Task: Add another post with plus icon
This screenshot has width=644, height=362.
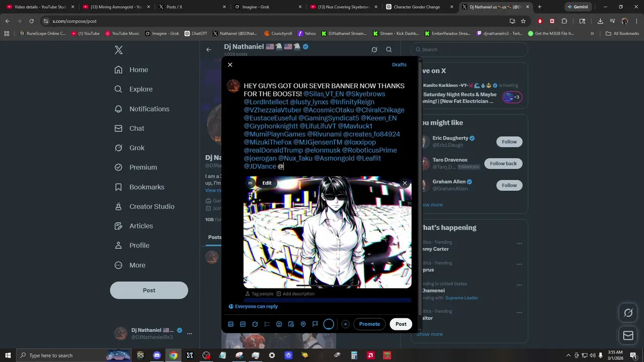Action: tap(345, 324)
